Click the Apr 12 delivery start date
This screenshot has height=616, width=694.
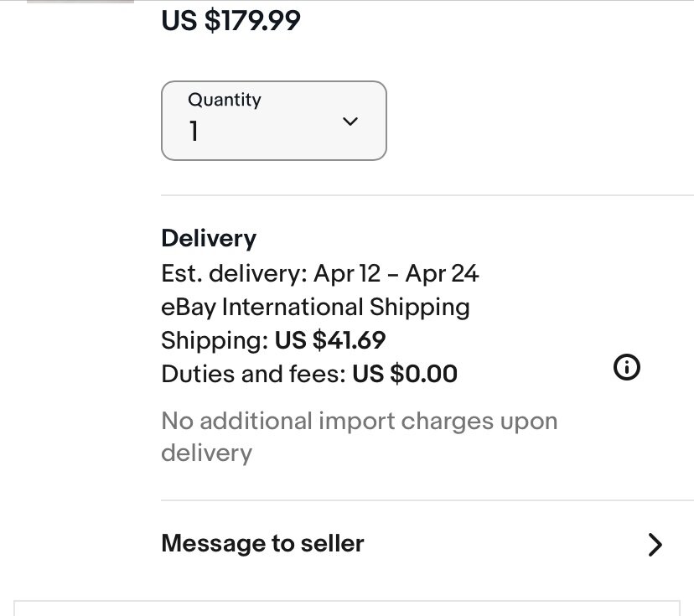pyautogui.click(x=347, y=273)
